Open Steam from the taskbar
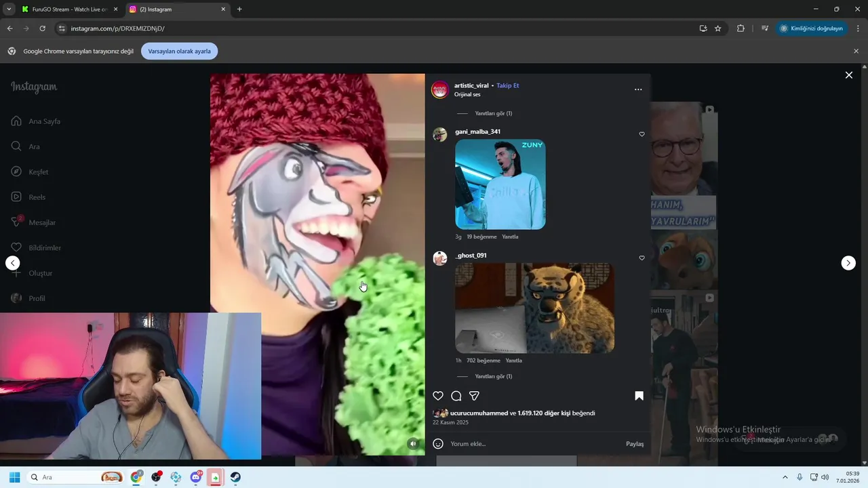 [235, 477]
